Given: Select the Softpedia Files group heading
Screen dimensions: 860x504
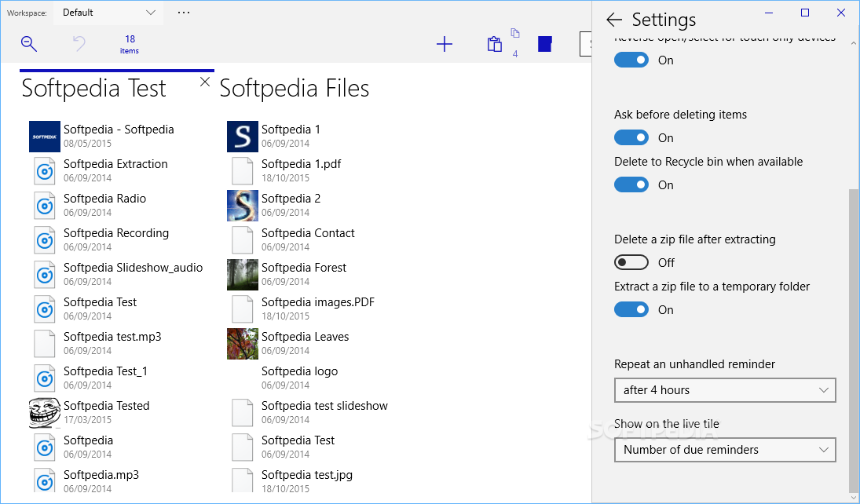Looking at the screenshot, I should click(x=295, y=88).
